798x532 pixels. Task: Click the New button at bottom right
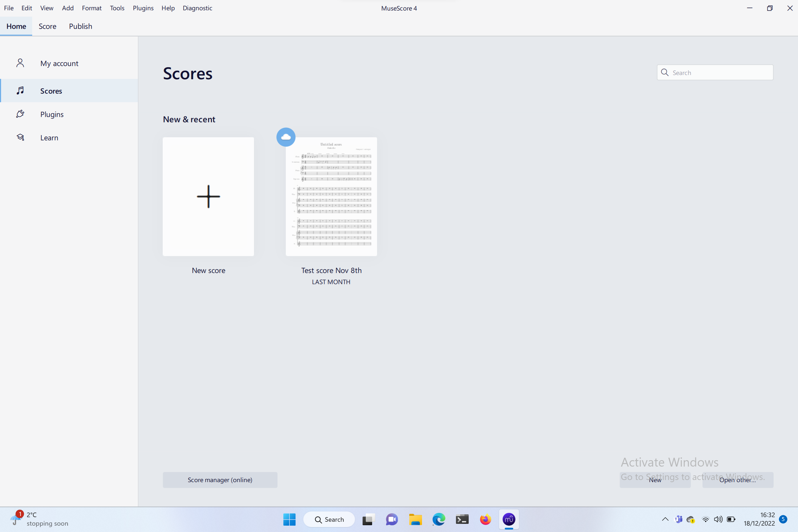click(x=655, y=480)
